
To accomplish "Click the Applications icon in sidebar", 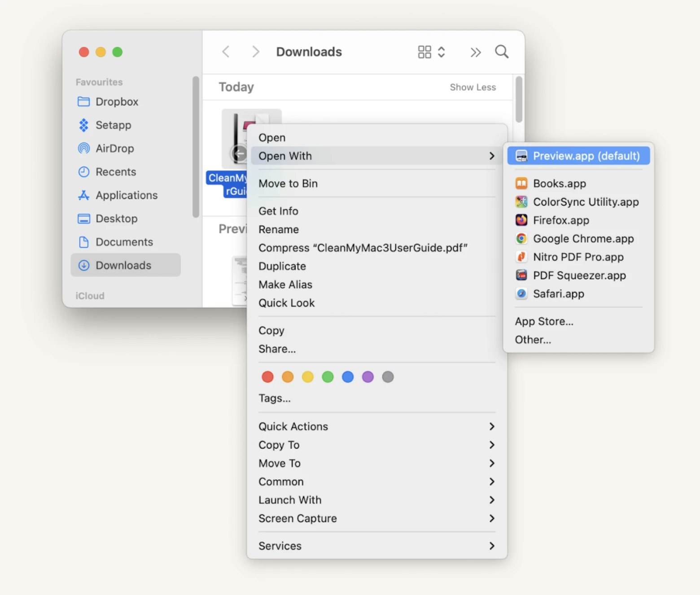I will click(x=83, y=195).
